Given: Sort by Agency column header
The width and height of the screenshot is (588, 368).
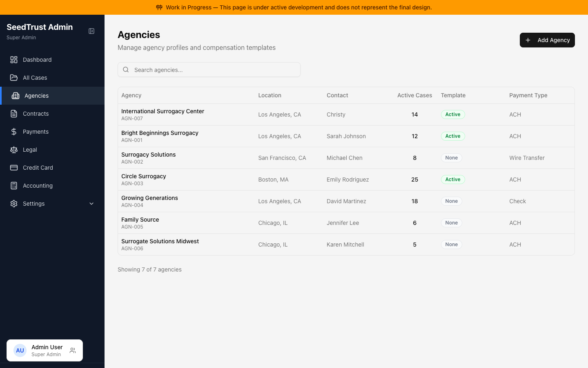Looking at the screenshot, I should (x=131, y=95).
